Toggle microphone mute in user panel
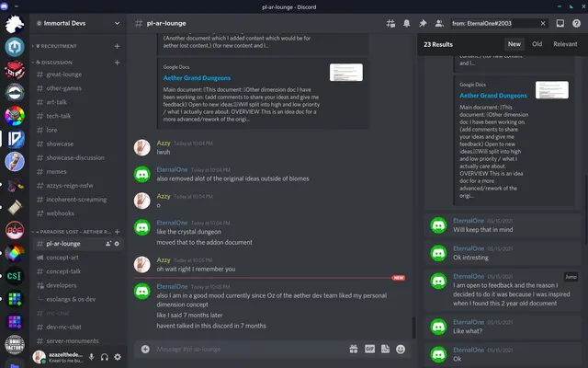Screen dimensions: 588x368 tap(91, 357)
